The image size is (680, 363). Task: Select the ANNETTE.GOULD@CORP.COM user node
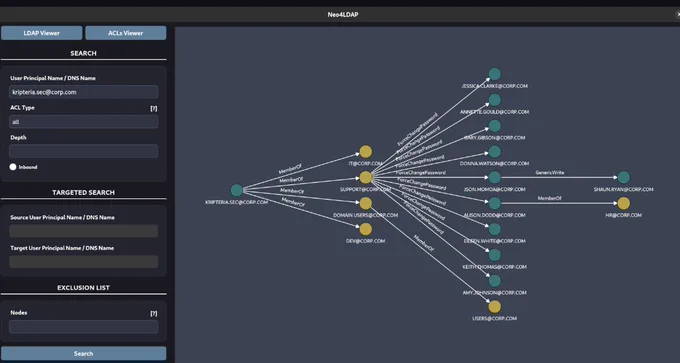(494, 100)
